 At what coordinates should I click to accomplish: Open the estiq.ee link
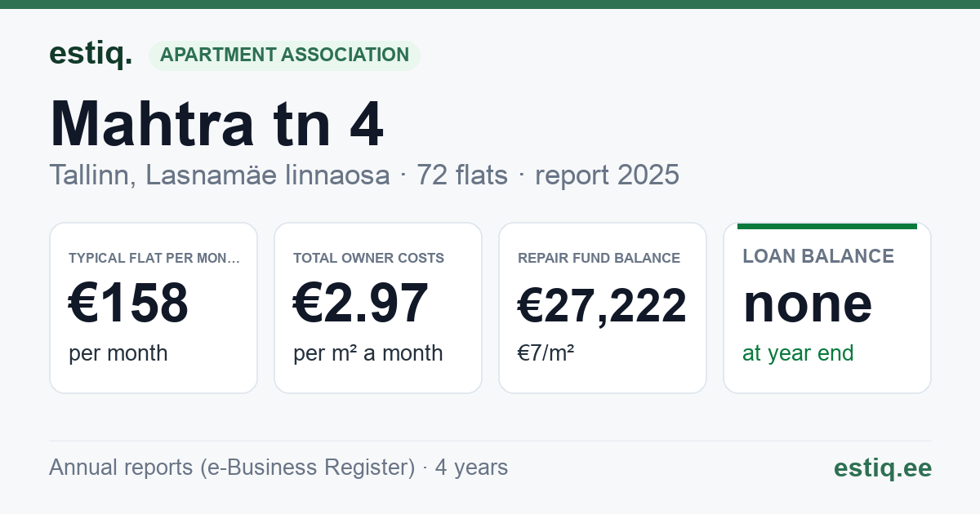point(883,467)
